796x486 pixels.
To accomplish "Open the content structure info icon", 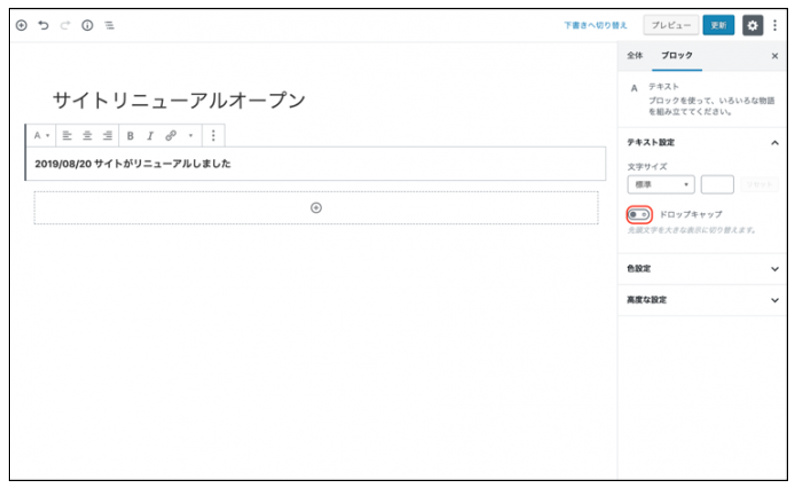I will 87,25.
